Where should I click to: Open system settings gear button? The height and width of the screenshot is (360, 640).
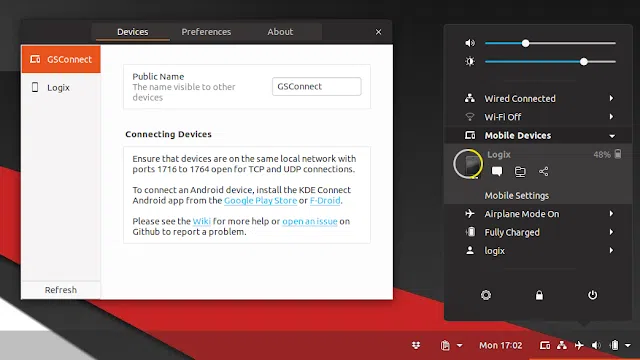[x=486, y=295]
